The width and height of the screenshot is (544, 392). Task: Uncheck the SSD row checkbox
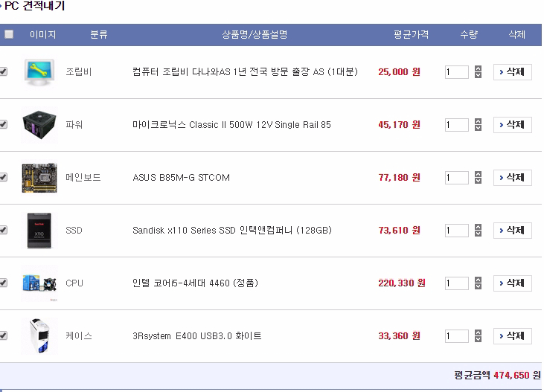pos(4,231)
